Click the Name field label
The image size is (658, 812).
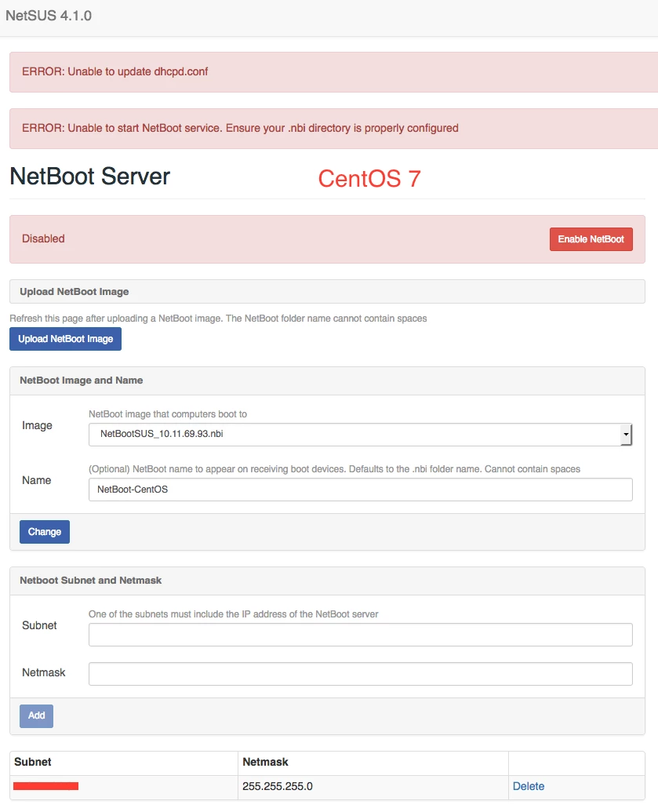pos(36,480)
